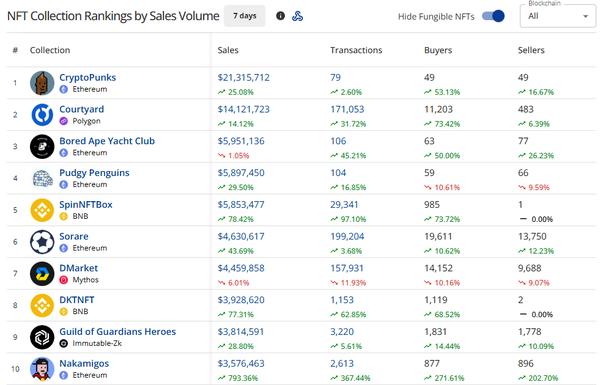Click Ethereum chain icon under Pudgy Penguins
This screenshot has height=385, width=600.
pyautogui.click(x=64, y=184)
